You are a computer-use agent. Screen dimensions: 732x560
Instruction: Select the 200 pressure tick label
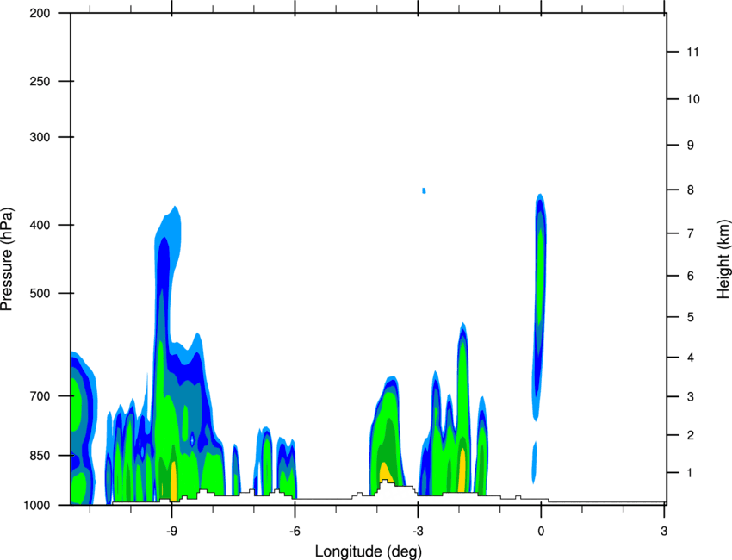click(x=40, y=13)
